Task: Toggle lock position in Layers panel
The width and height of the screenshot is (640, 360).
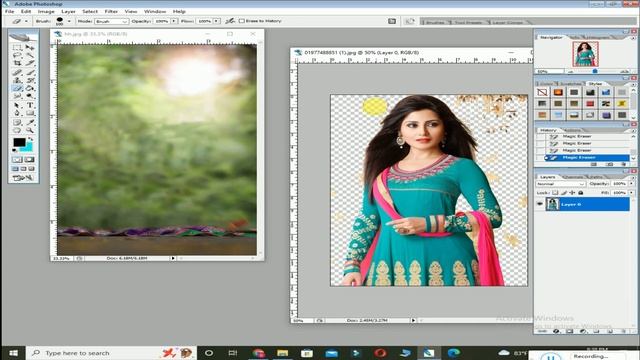Action: coord(572,193)
